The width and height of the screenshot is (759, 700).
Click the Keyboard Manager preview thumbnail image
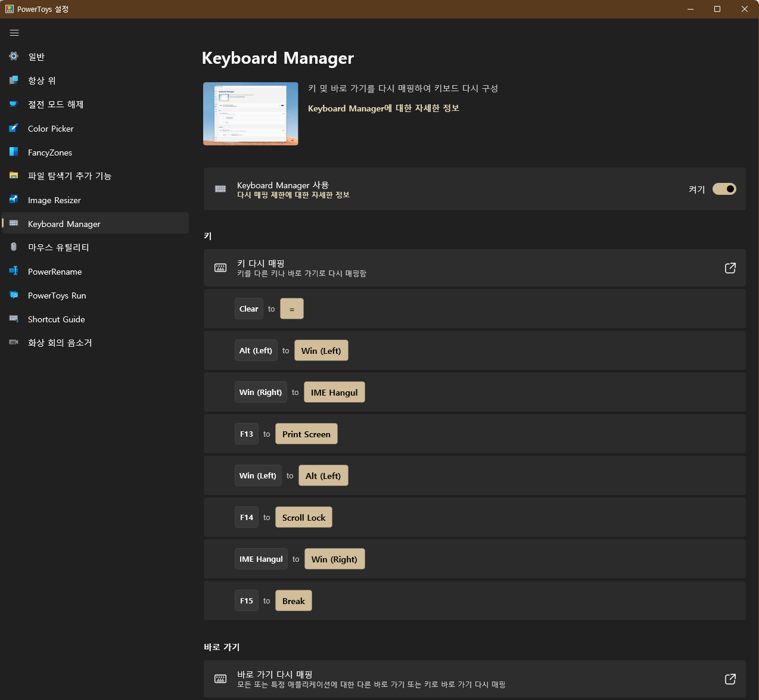[x=250, y=114]
